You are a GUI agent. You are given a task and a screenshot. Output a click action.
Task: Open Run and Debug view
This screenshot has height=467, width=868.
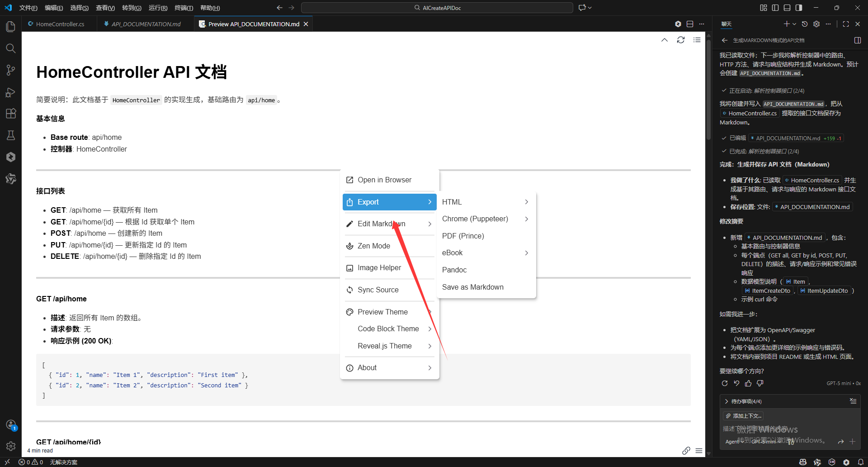(x=11, y=92)
